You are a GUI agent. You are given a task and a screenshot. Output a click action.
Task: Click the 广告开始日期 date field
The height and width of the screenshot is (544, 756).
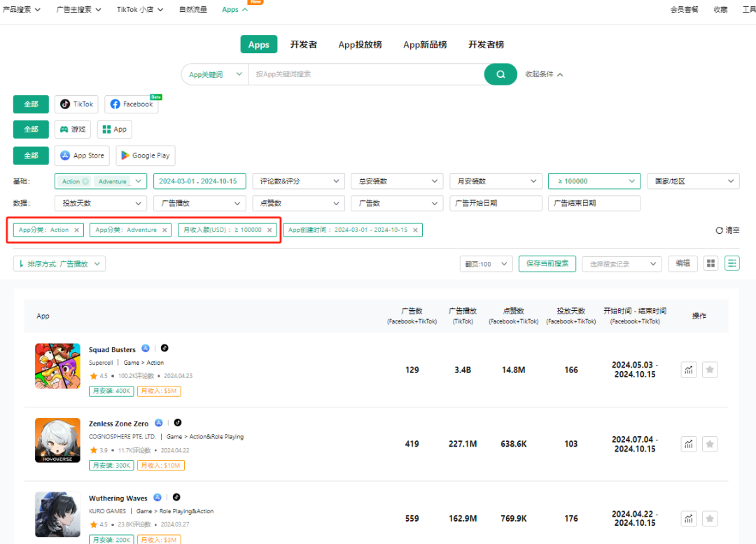(x=496, y=204)
